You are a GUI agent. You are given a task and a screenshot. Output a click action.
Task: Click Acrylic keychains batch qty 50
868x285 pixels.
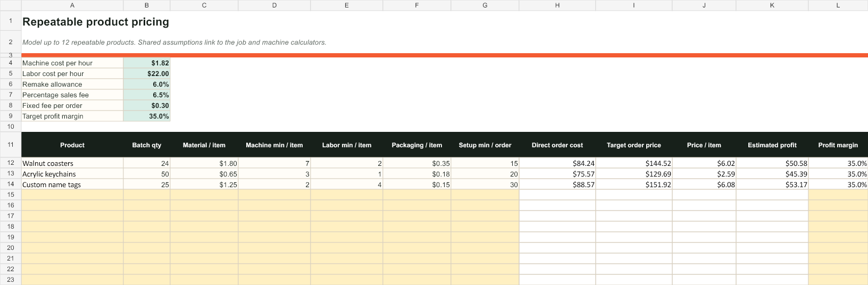tap(147, 174)
